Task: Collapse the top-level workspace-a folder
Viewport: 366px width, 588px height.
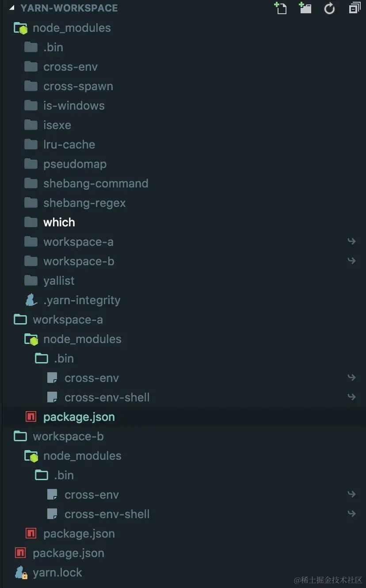Action: coord(67,320)
